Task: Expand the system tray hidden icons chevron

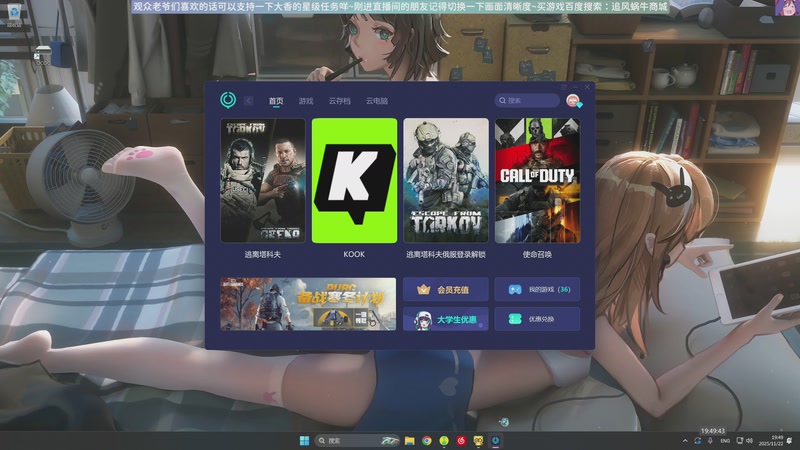Action: [685, 441]
